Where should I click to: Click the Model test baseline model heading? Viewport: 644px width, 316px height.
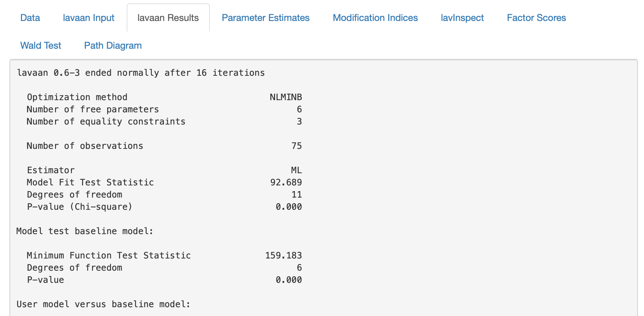click(x=85, y=231)
